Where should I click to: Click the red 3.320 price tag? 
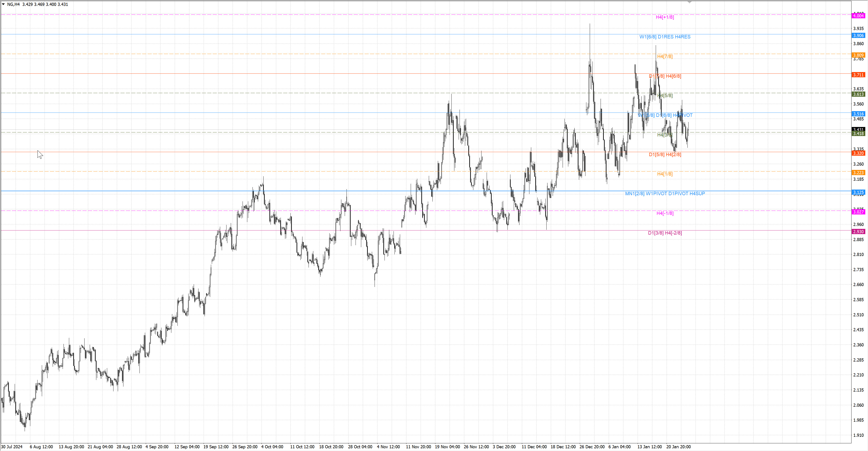click(858, 153)
